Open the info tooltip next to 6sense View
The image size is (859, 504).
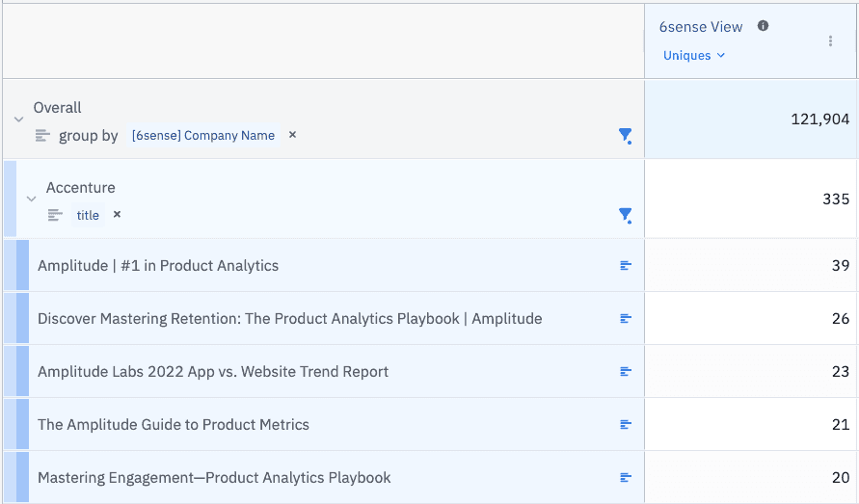(763, 26)
